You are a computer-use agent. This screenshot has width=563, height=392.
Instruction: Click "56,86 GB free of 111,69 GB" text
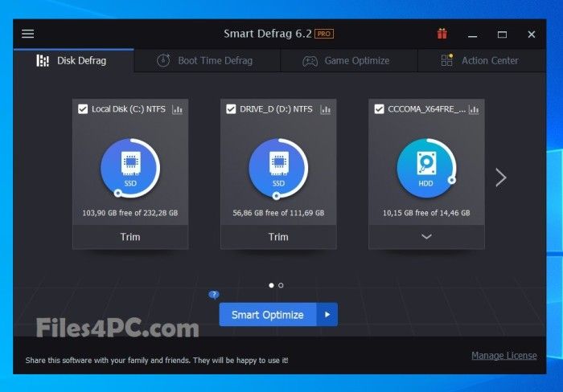(278, 213)
